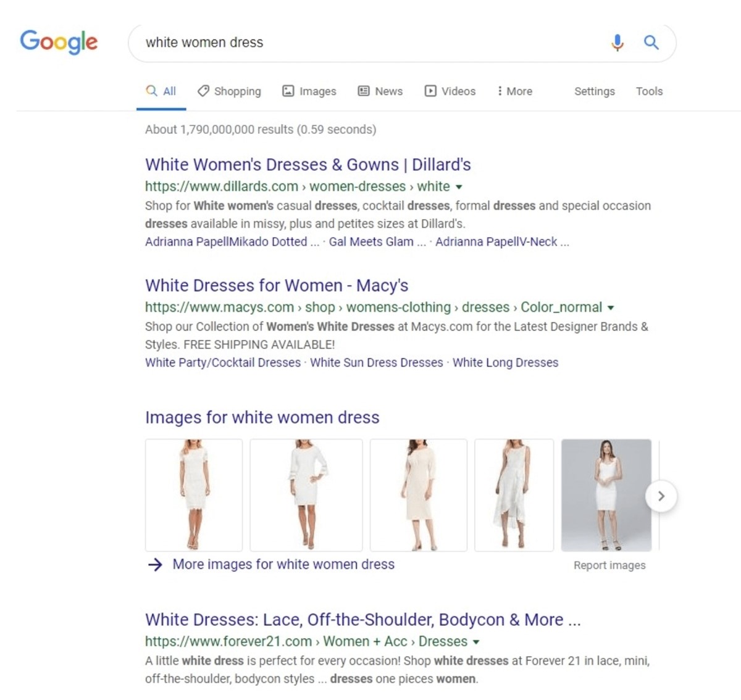Click the right arrow on image carousel
Screen dimensions: 741x700
(661, 496)
